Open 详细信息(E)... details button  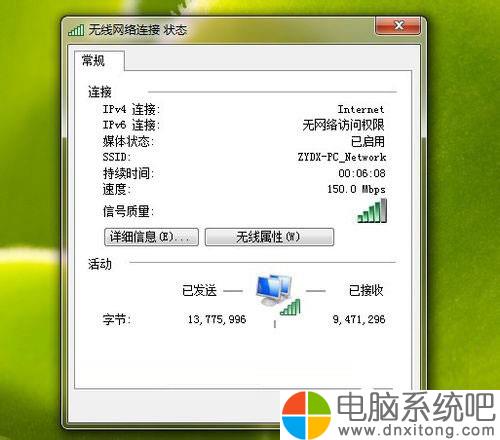pos(151,237)
